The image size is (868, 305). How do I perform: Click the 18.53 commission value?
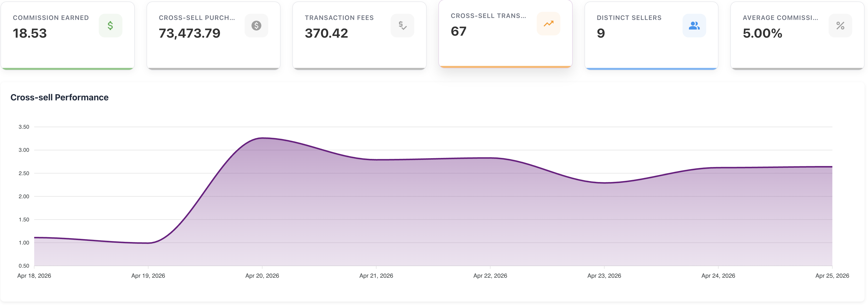(30, 33)
